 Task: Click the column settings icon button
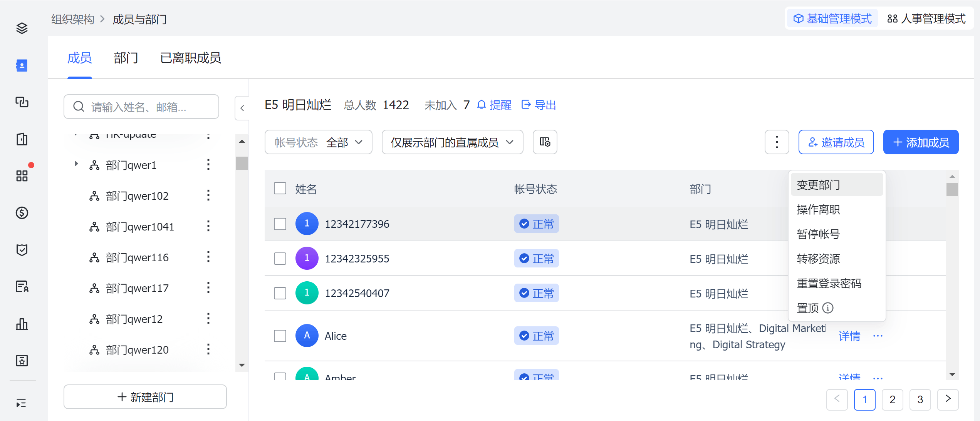(545, 142)
